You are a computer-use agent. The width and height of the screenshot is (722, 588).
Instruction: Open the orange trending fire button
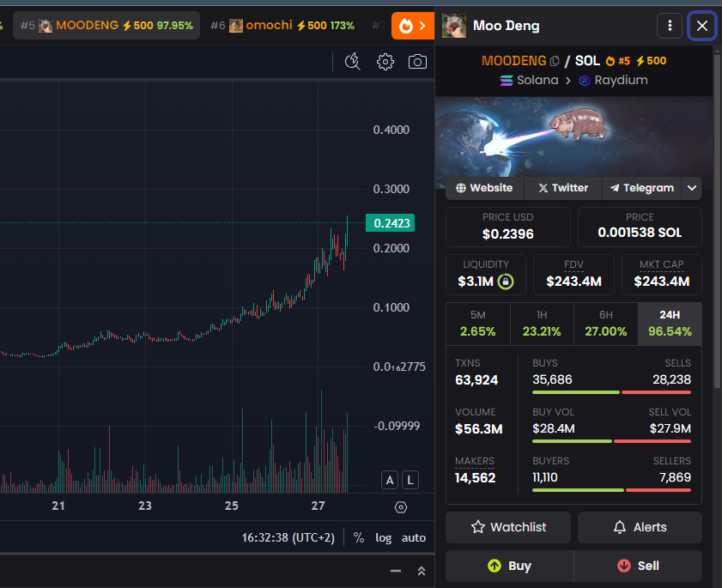click(x=413, y=26)
